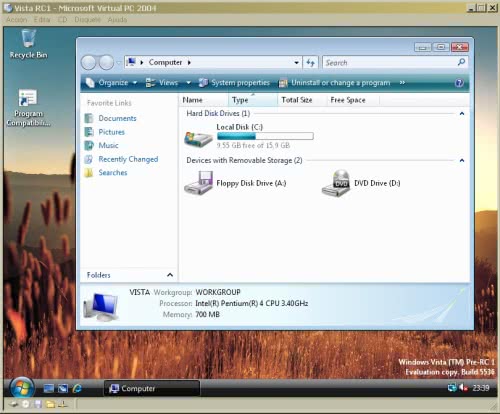The image size is (500, 414).
Task: Click the Favorite Links heading
Action: [x=109, y=103]
